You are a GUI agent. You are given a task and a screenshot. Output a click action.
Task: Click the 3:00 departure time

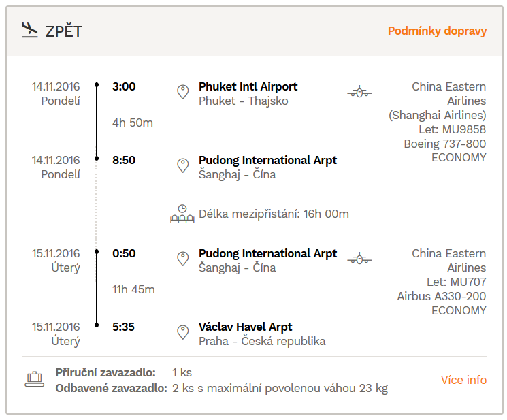coord(124,86)
